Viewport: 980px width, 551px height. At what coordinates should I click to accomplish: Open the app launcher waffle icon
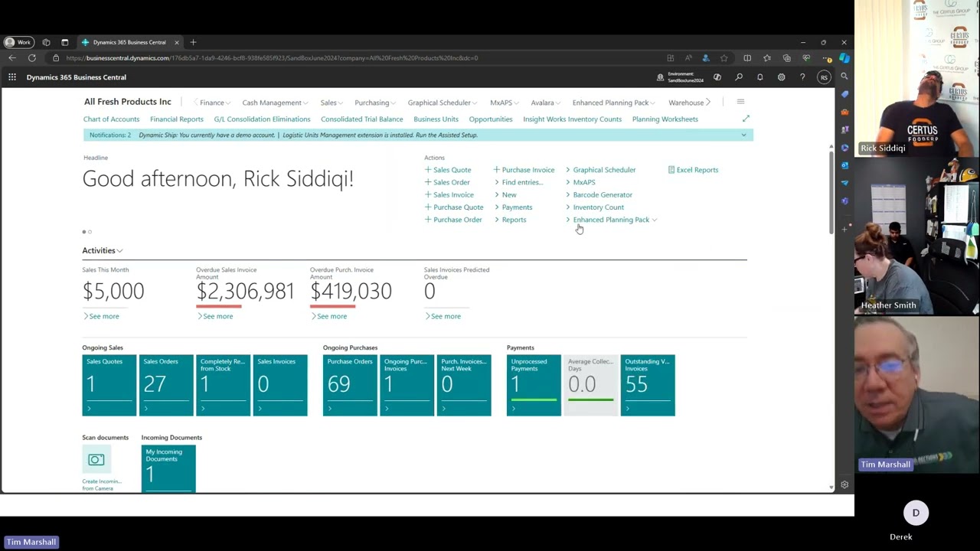coord(12,77)
